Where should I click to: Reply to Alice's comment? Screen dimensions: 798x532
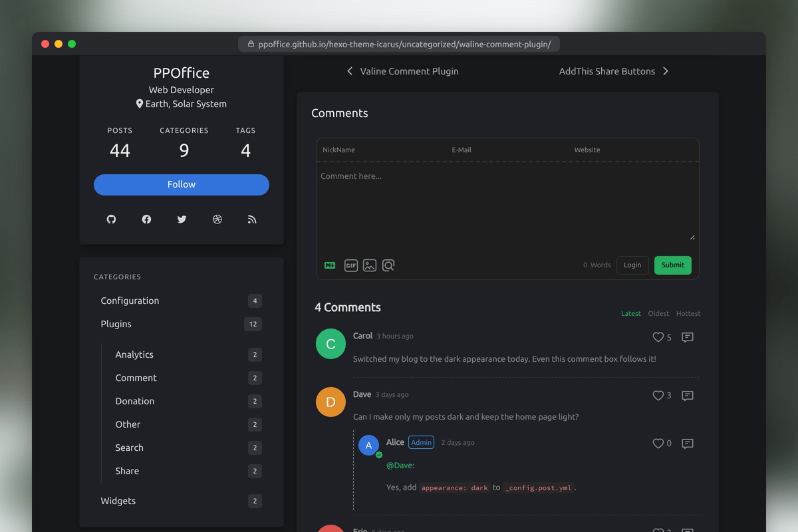pyautogui.click(x=688, y=444)
